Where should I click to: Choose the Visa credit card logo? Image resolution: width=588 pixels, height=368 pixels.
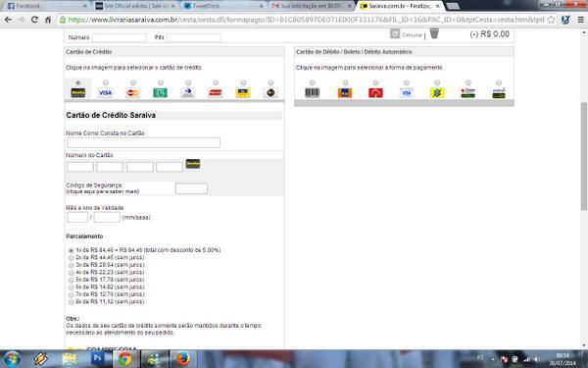coord(106,92)
